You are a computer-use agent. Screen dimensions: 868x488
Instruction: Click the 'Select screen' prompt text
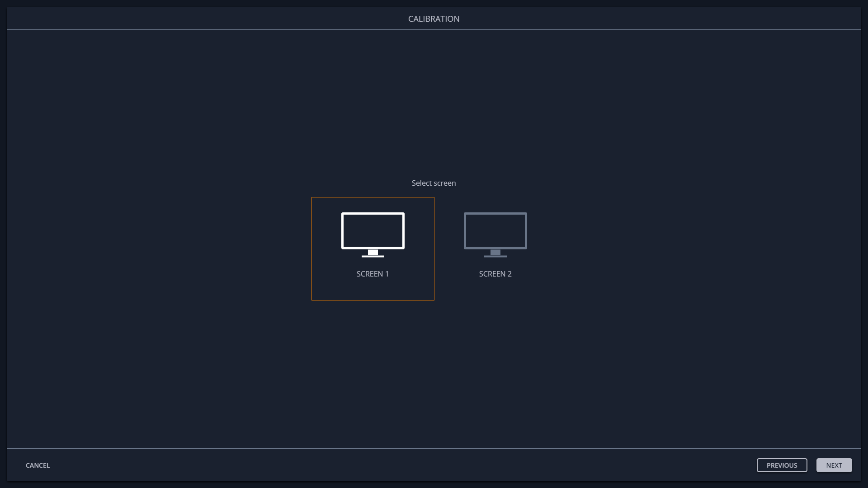click(434, 183)
